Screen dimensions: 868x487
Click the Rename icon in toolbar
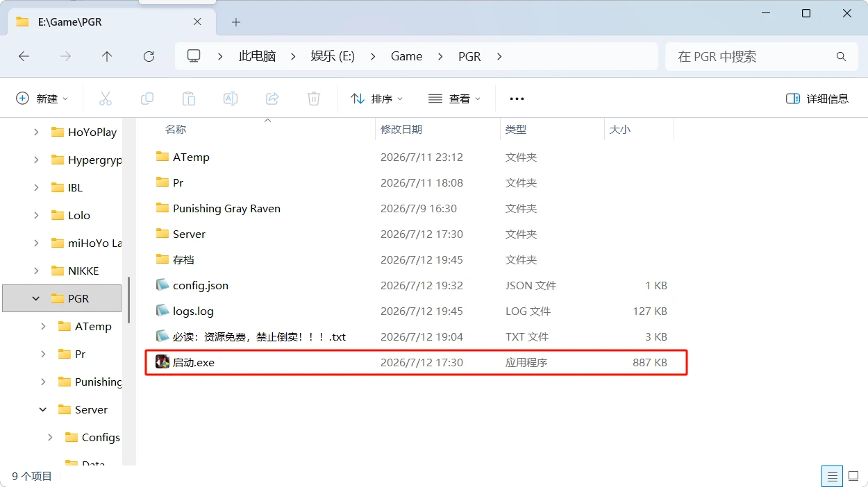[x=231, y=99]
